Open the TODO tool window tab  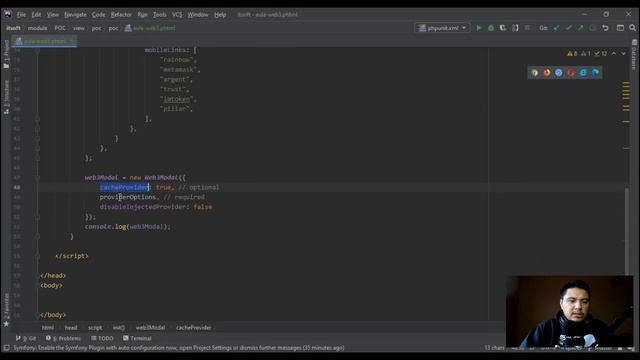pos(102,338)
